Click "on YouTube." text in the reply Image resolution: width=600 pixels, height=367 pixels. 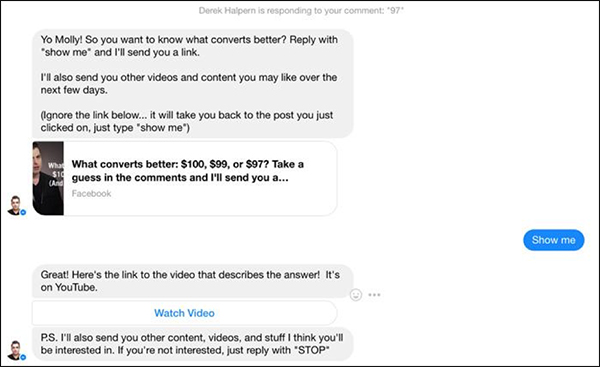[x=69, y=287]
